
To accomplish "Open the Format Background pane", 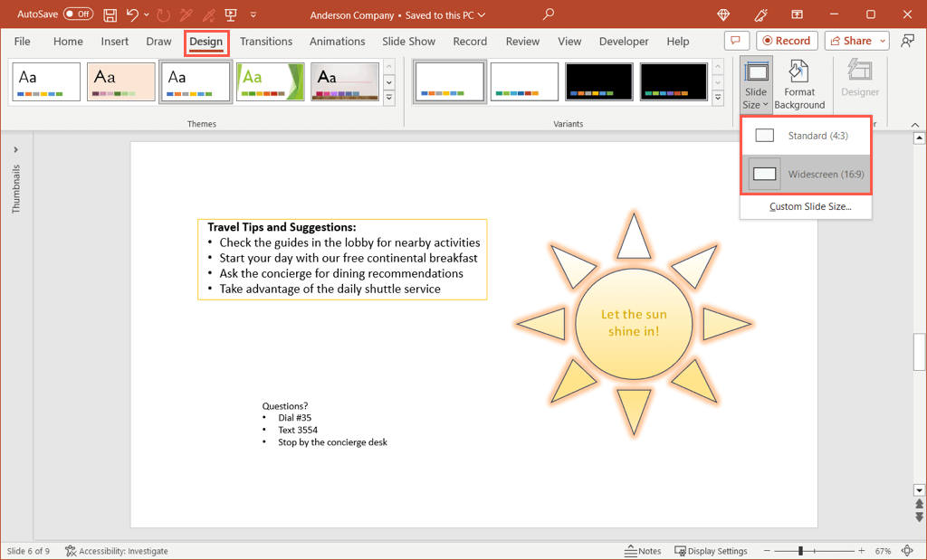I will coord(799,85).
